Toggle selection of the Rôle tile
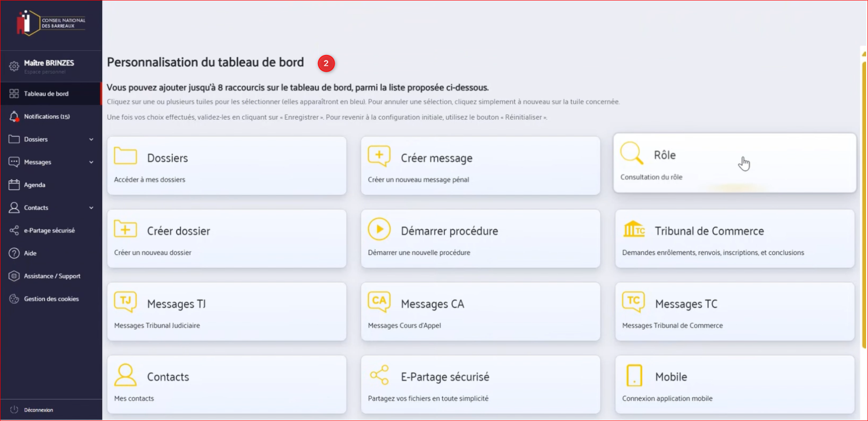The height and width of the screenshot is (421, 868). (x=734, y=163)
